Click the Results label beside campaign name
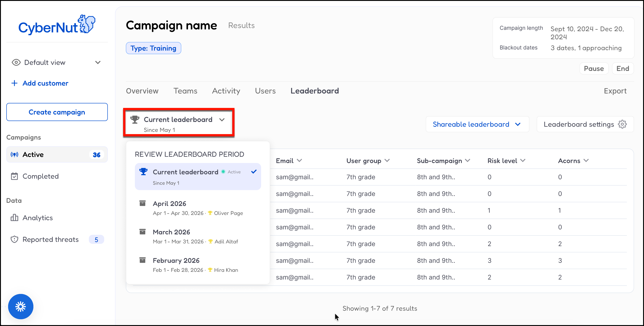Screen dimensions: 644x326 click(241, 25)
